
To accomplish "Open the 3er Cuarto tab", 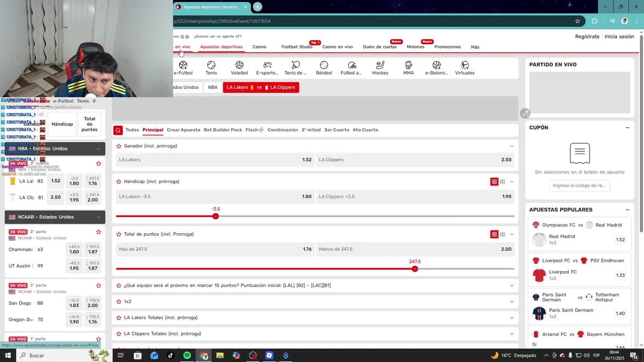I will click(337, 130).
